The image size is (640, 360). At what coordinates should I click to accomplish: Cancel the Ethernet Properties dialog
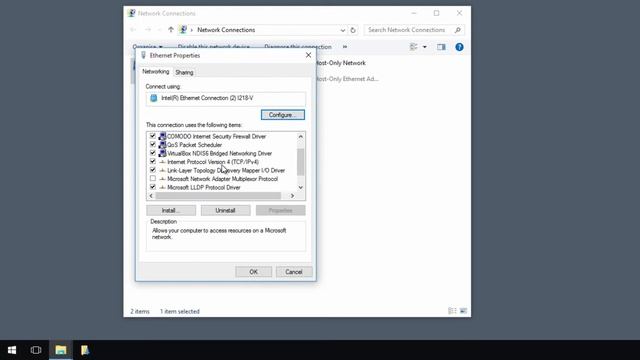click(x=294, y=272)
